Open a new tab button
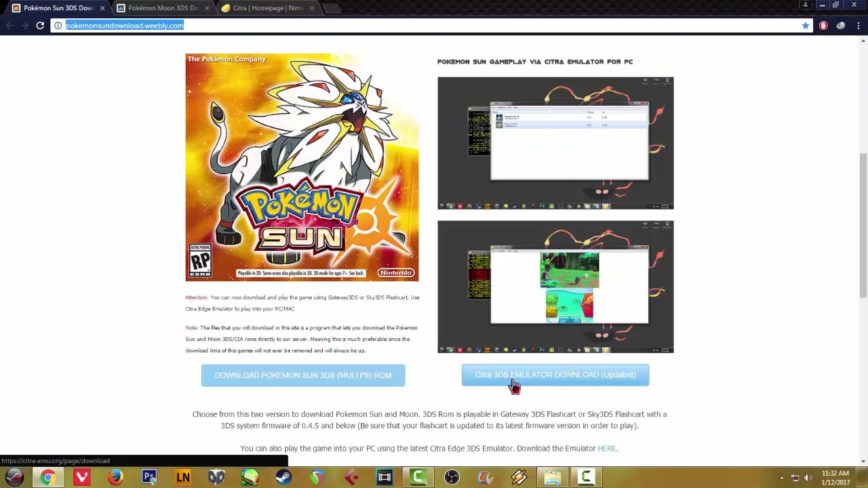The width and height of the screenshot is (868, 488). 332,8
